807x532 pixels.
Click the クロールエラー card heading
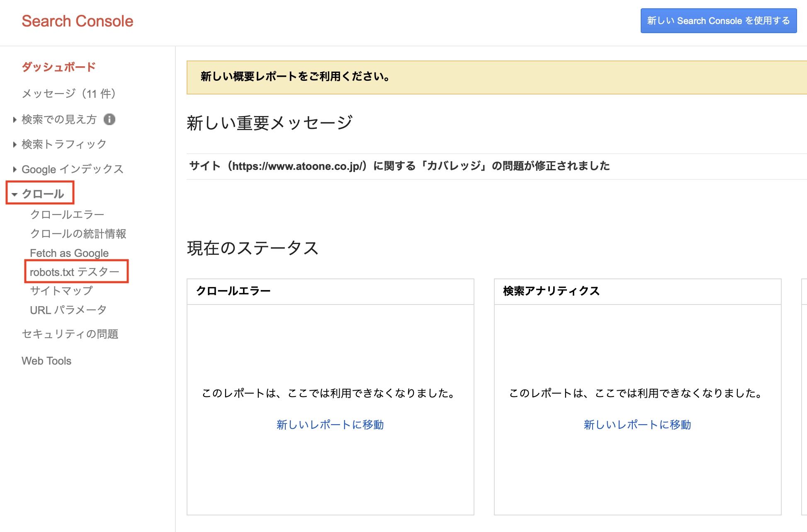coord(233,291)
